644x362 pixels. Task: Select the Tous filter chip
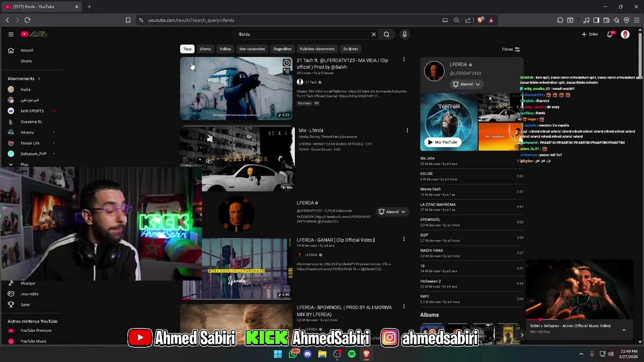pos(187,49)
